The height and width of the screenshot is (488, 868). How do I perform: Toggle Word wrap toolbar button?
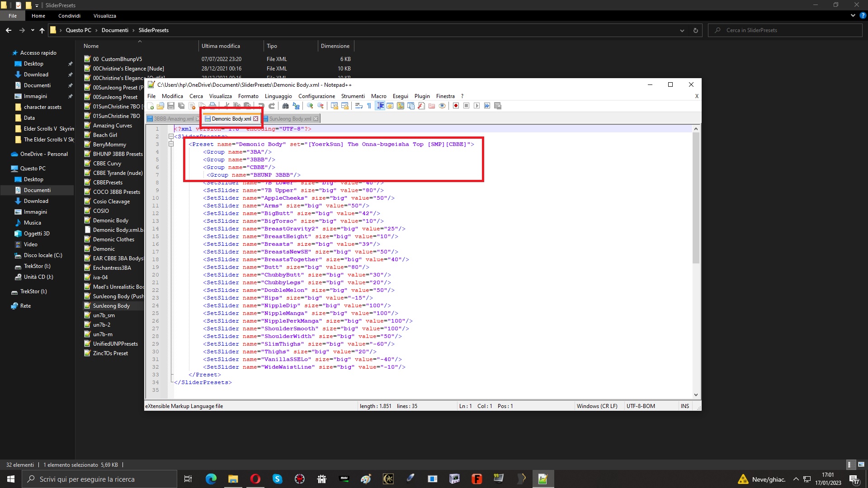359,106
